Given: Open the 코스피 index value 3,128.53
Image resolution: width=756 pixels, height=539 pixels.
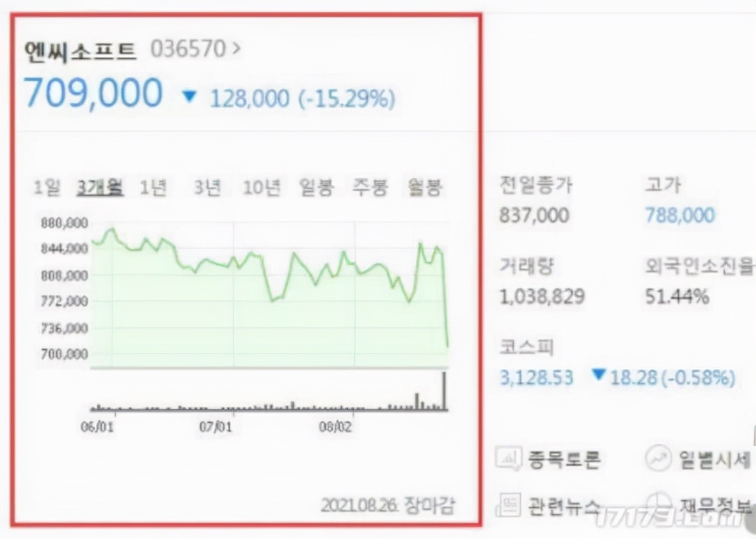Looking at the screenshot, I should pos(536,378).
